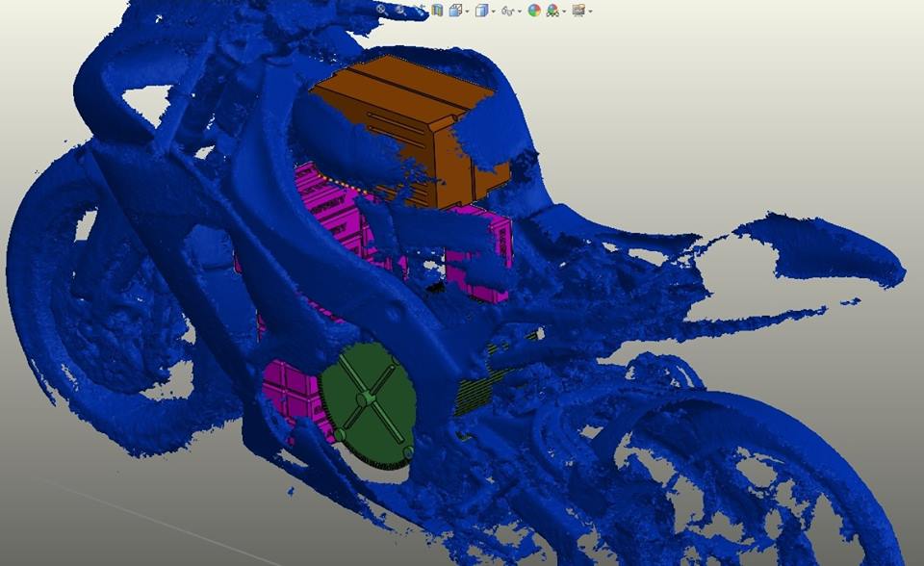Viewport: 924px width, 566px height.
Task: Click the Hide/Show Items glasses icon
Action: pos(506,11)
